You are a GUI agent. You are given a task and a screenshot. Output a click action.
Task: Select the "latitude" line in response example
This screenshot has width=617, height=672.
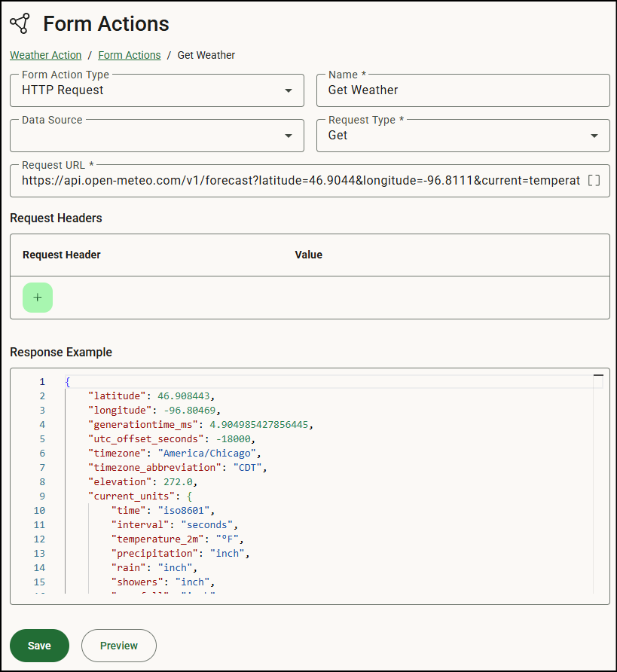tap(151, 396)
